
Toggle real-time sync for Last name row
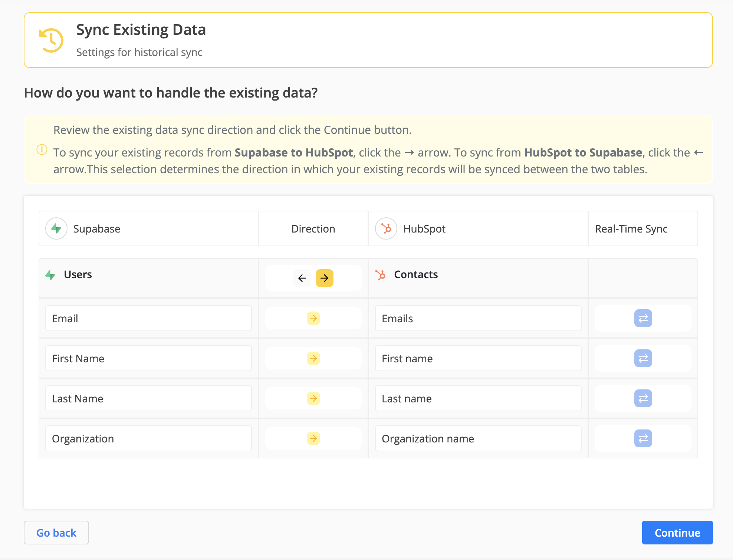click(643, 398)
